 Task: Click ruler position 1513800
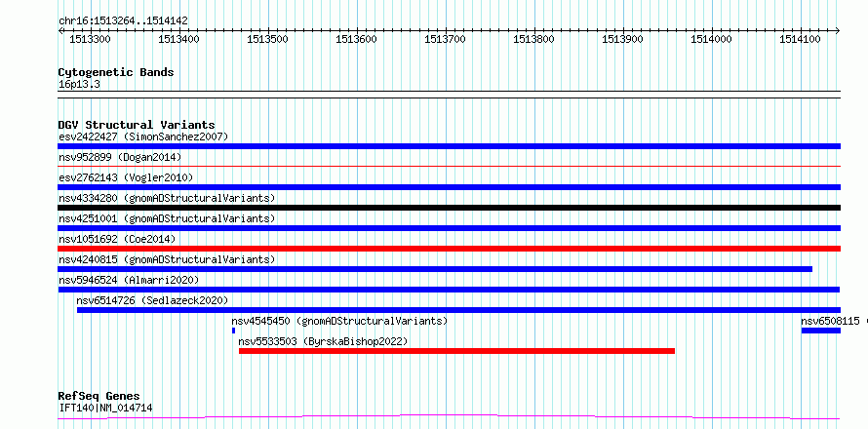point(534,39)
